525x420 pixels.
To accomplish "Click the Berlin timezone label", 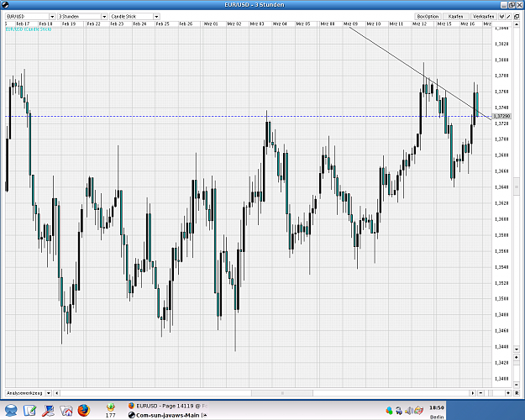I will click(x=437, y=417).
